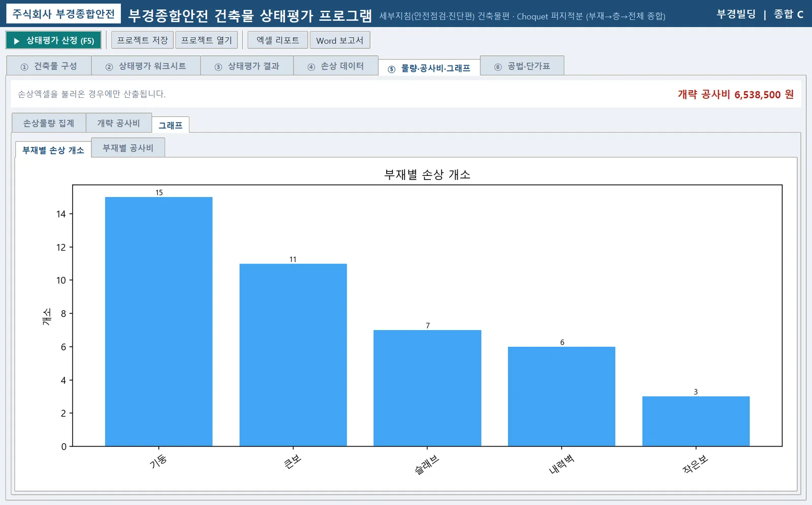
Task: Select the ⑤ 물량·공사비·그래프 tab
Action: coord(429,68)
